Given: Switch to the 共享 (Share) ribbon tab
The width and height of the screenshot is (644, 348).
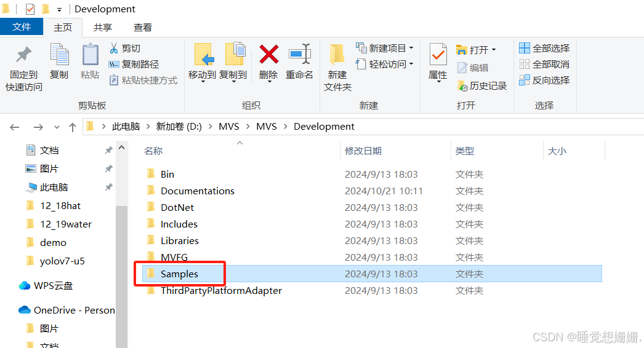Looking at the screenshot, I should pos(103,28).
